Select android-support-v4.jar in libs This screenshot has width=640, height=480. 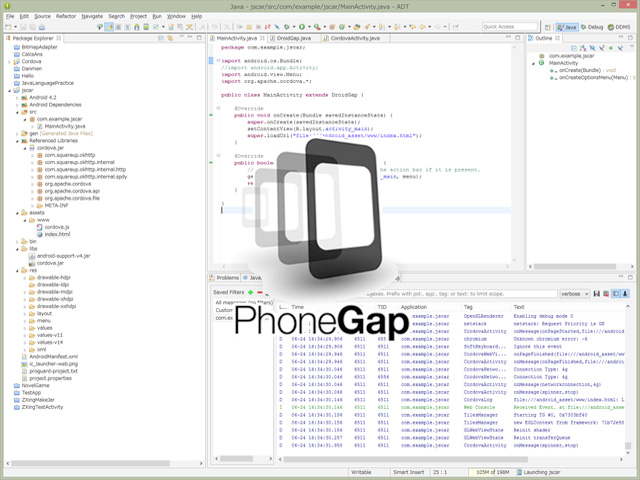pos(63,256)
